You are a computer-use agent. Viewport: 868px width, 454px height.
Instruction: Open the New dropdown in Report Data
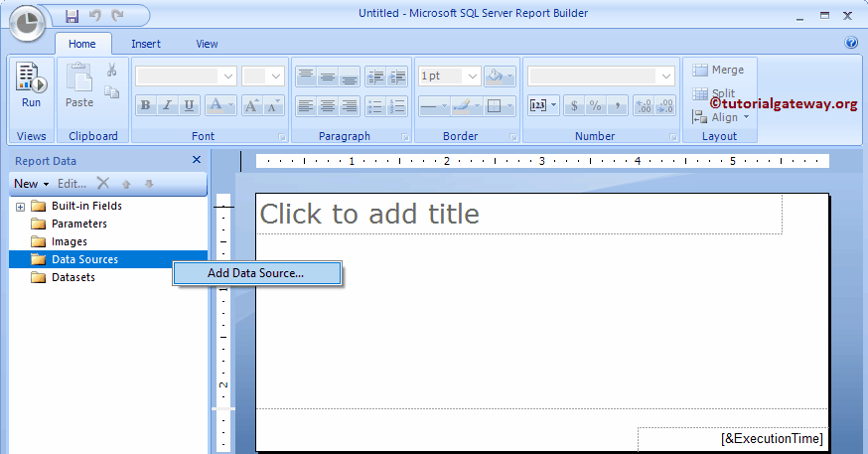pos(31,183)
